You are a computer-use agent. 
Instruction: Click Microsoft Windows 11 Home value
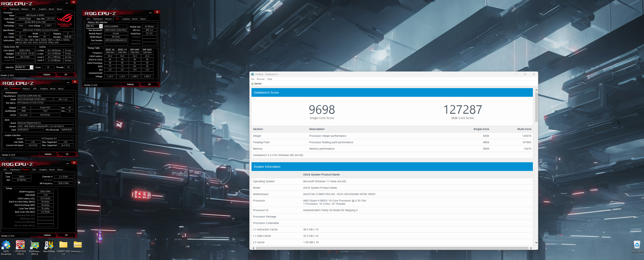point(325,182)
